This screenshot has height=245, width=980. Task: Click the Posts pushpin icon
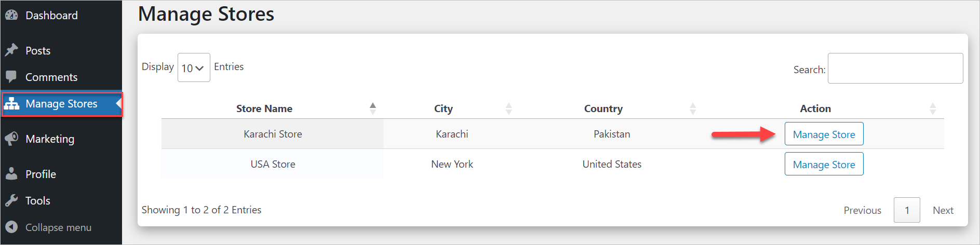click(11, 50)
